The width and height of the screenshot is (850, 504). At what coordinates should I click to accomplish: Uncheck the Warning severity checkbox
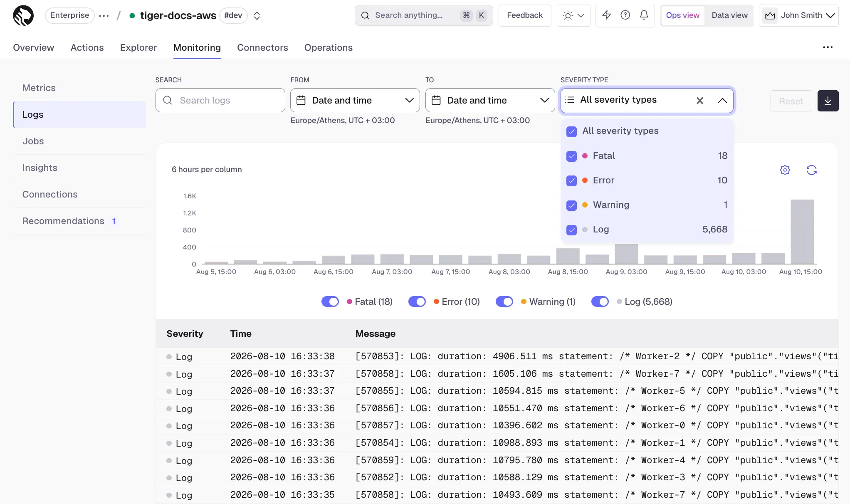[x=572, y=205]
